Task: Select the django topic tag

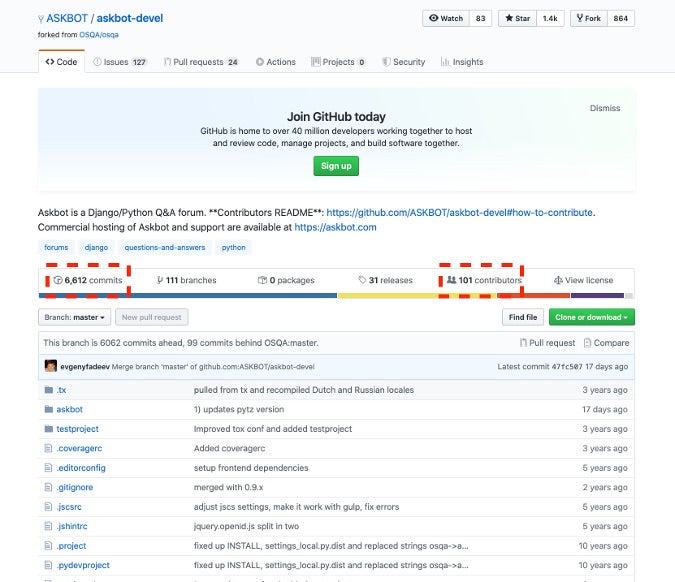Action: coord(96,248)
